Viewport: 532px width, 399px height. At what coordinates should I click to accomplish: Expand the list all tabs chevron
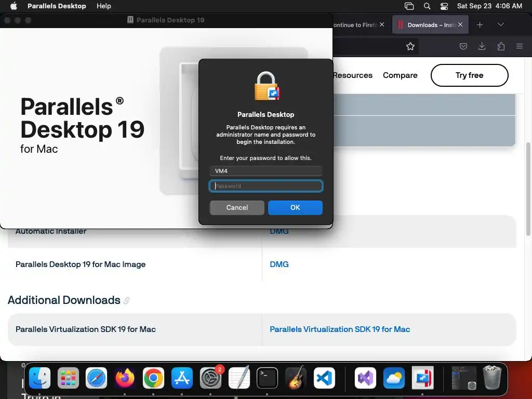coord(500,24)
